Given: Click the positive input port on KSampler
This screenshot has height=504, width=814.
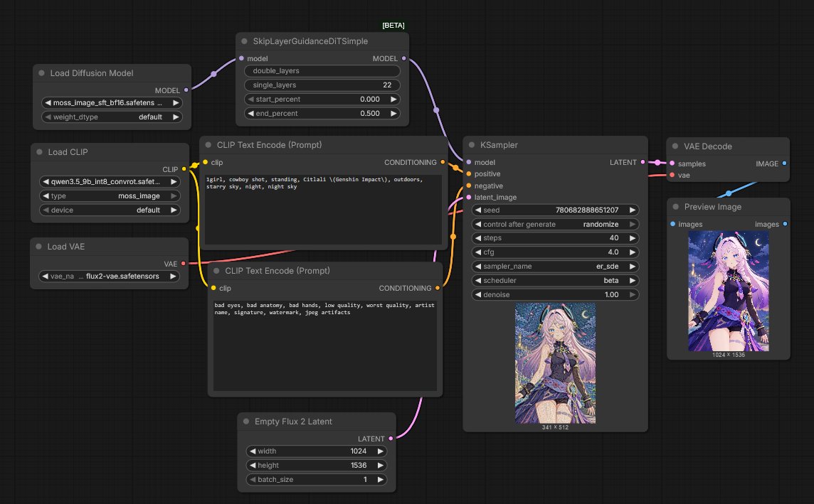Looking at the screenshot, I should pos(469,173).
